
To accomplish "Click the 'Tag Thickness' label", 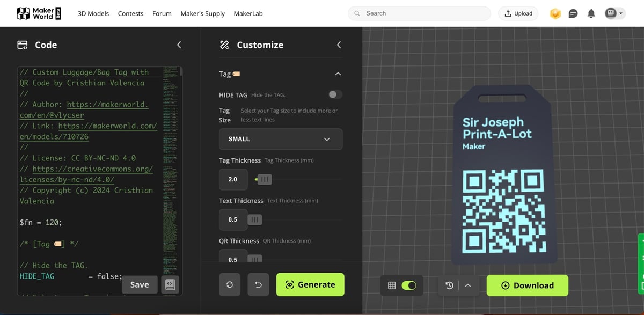I will coord(240,160).
